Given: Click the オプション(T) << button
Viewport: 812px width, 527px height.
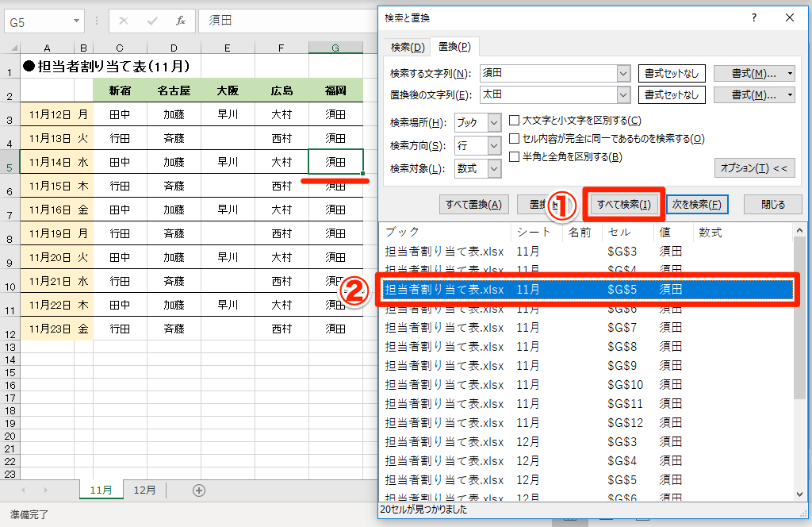Looking at the screenshot, I should pos(754,168).
